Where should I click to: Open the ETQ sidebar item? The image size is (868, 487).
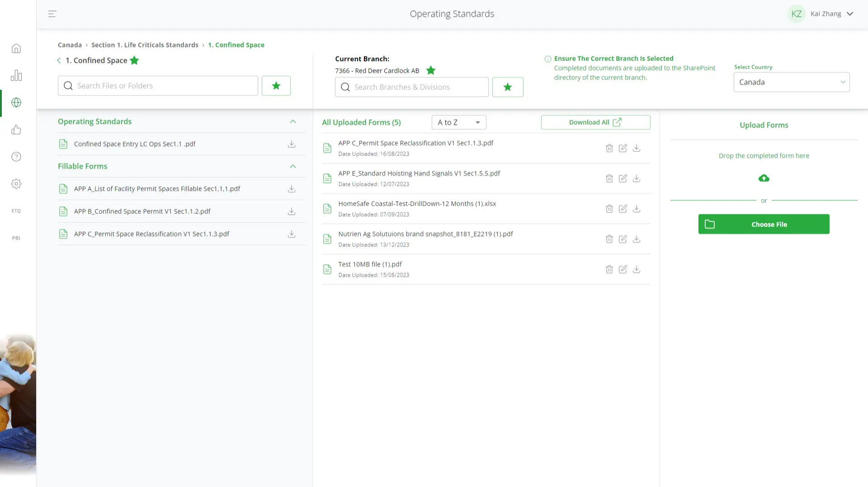[16, 211]
